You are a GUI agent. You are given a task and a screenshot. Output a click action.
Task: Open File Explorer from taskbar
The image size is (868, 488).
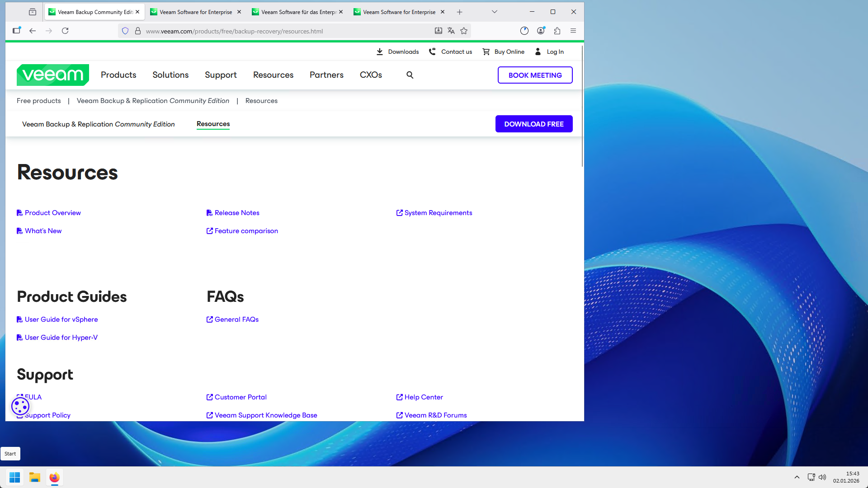[35, 477]
